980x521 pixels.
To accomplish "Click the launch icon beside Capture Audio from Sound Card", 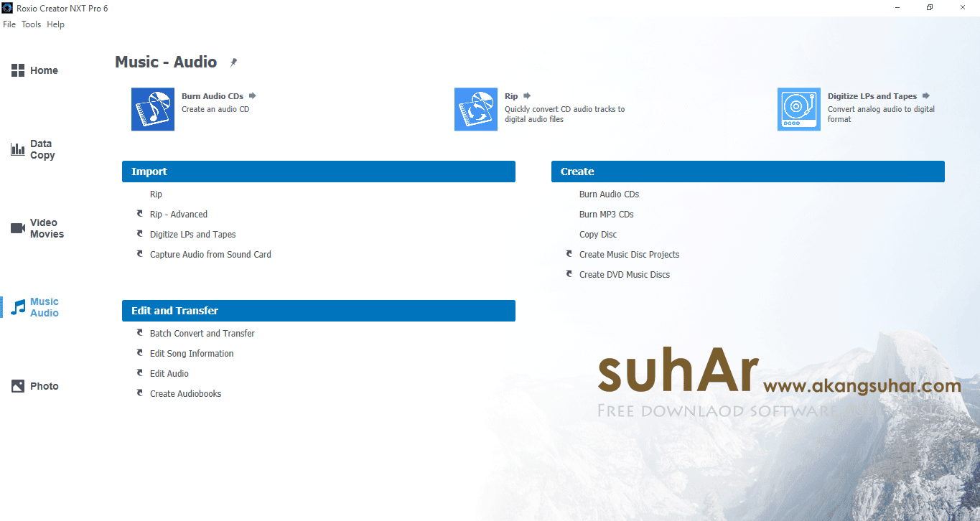I will pos(140,254).
